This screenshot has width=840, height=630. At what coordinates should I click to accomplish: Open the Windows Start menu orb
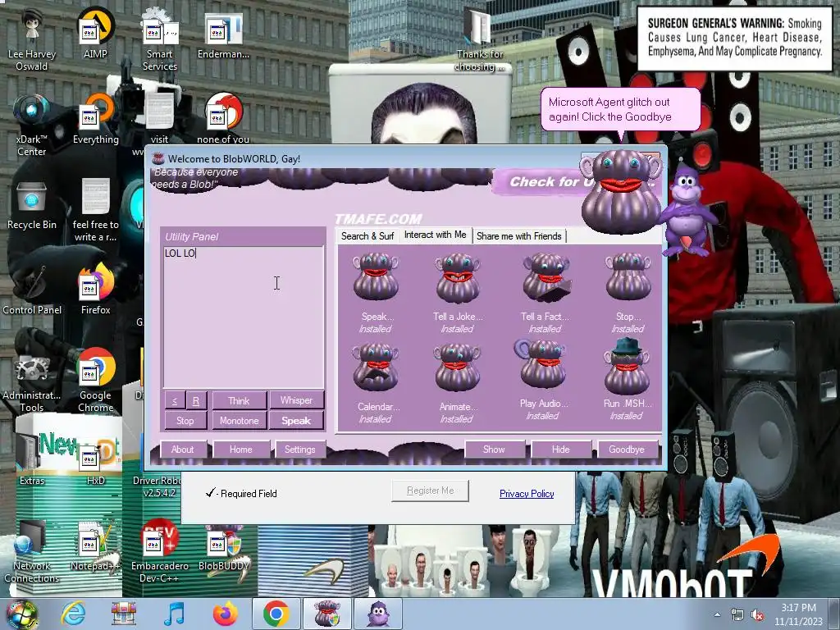click(x=21, y=614)
